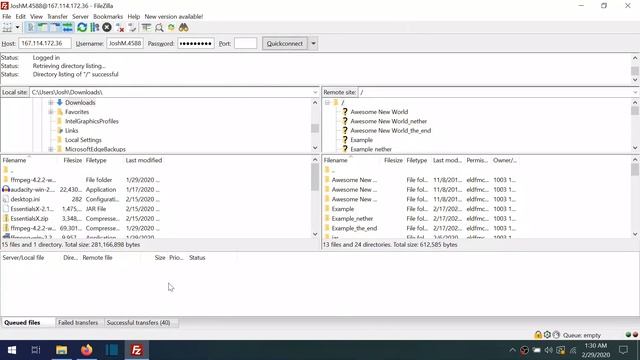640x360 pixels.
Task: Open Firefox from taskbar
Action: pyautogui.click(x=87, y=350)
